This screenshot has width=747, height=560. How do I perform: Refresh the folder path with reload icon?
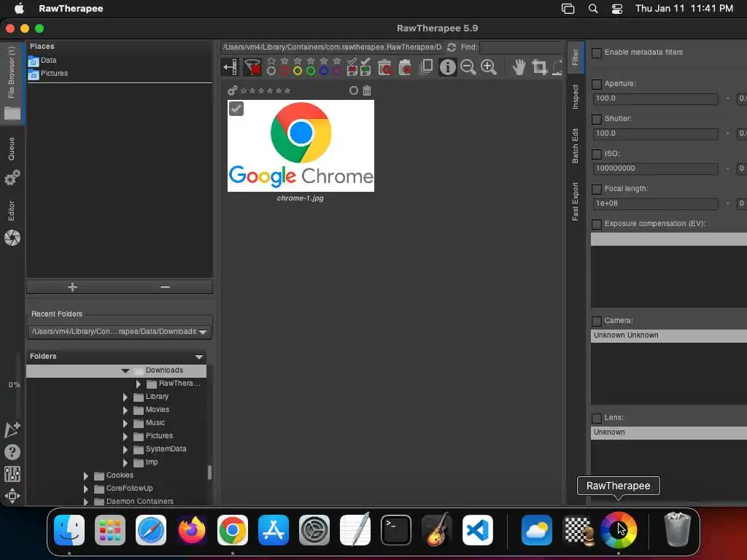pos(451,47)
